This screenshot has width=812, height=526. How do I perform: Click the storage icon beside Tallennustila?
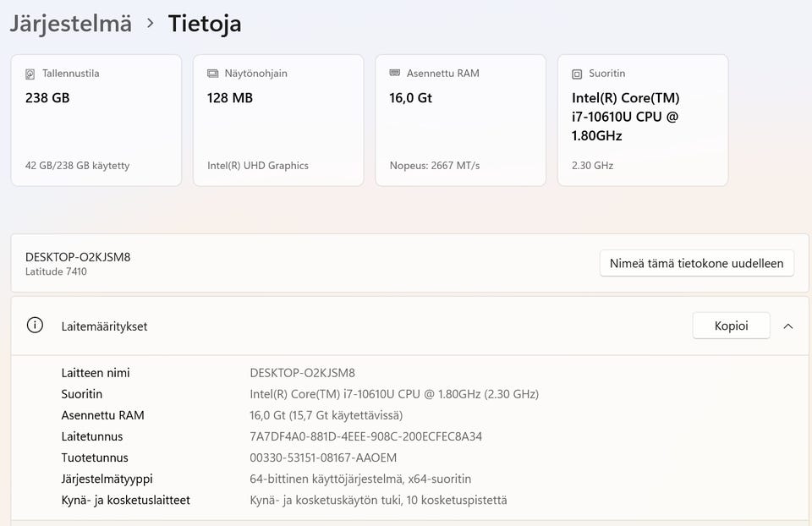(31, 74)
